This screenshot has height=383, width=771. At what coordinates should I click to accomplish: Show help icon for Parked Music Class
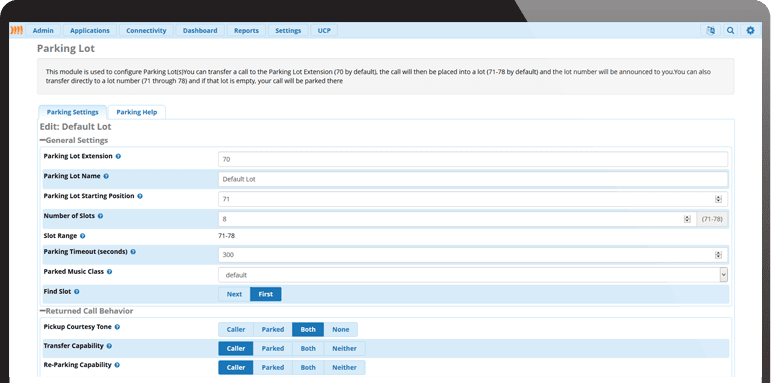click(x=109, y=271)
